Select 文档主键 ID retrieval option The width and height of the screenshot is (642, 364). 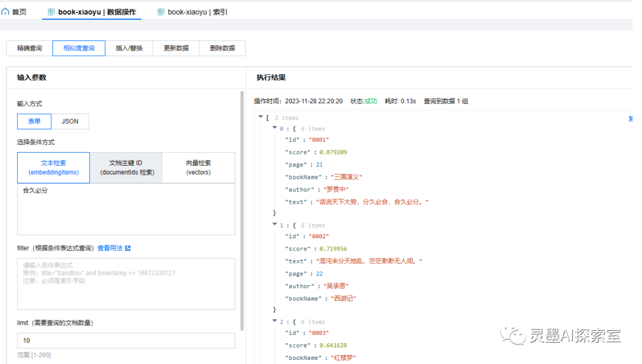tap(125, 167)
